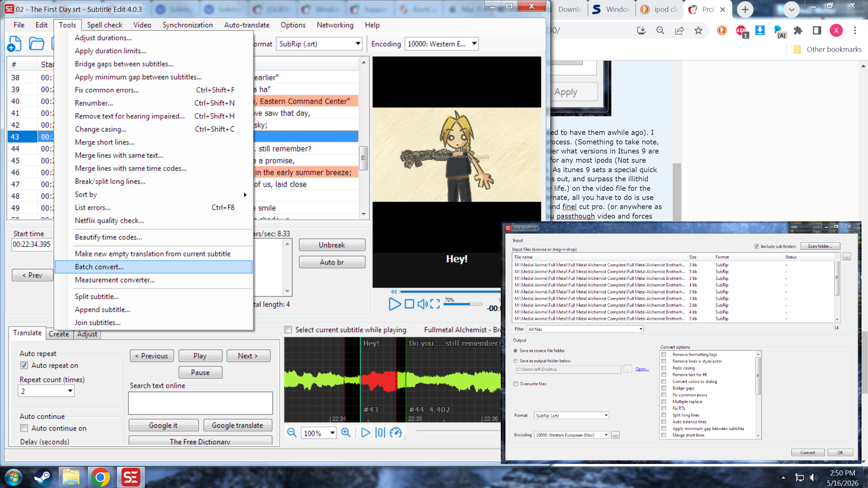The height and width of the screenshot is (488, 868).
Task: Toggle fullscreen video icon
Action: coord(435,304)
